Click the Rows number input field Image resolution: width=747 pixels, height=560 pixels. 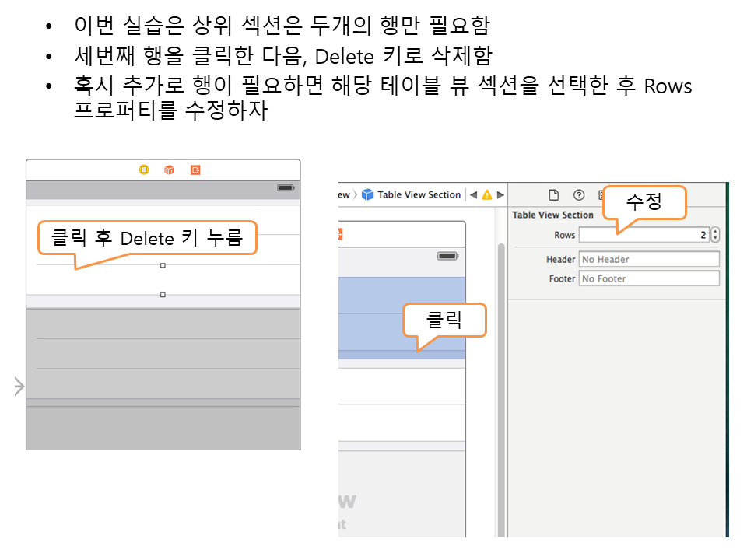[x=643, y=235]
